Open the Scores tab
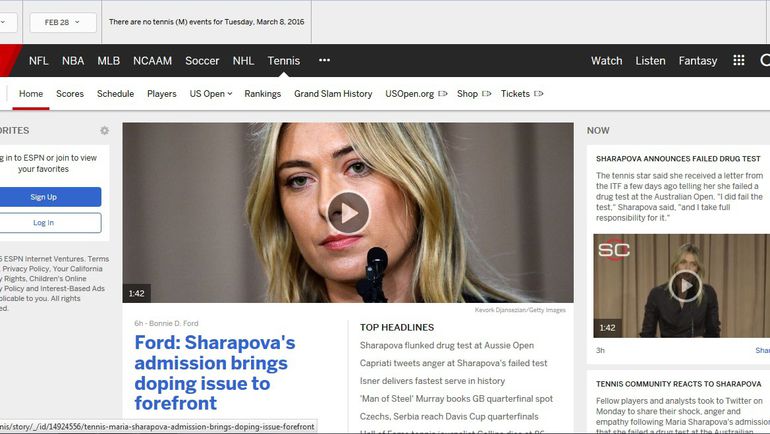 point(70,94)
